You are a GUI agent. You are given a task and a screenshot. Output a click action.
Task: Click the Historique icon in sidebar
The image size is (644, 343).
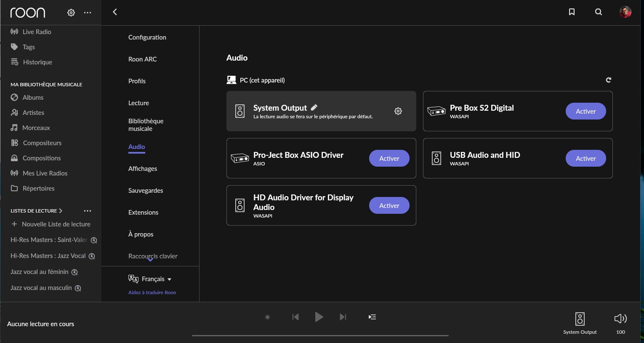click(x=14, y=62)
